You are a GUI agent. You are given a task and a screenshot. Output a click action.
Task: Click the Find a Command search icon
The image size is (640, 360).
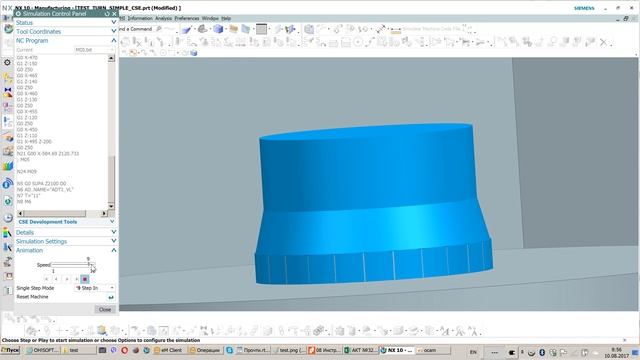click(x=159, y=29)
